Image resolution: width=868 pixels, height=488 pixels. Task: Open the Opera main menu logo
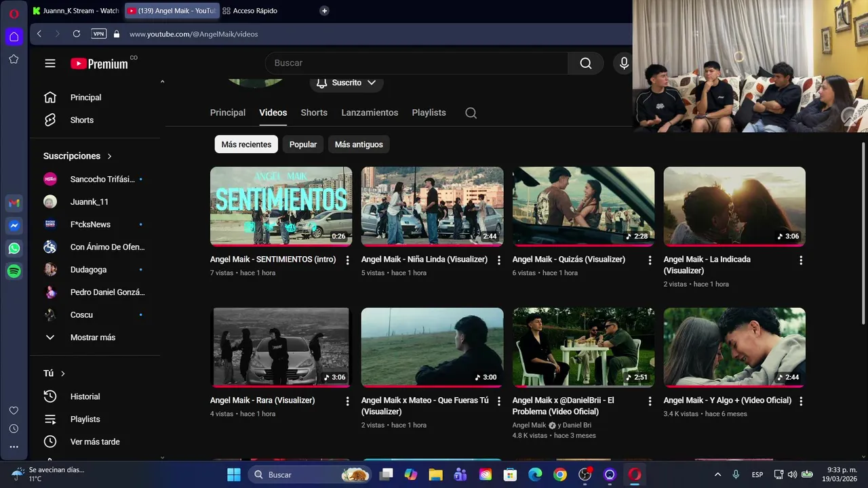tap(14, 14)
